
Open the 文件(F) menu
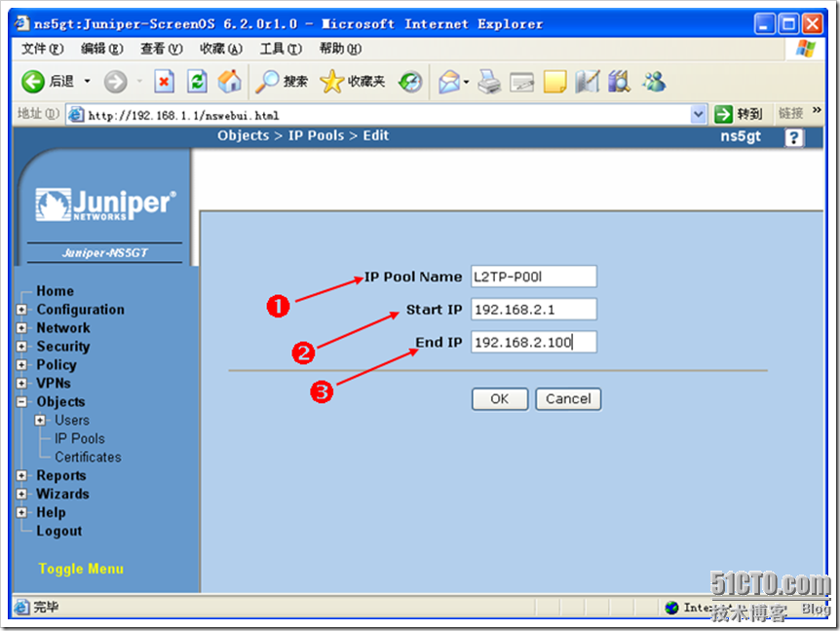point(42,49)
